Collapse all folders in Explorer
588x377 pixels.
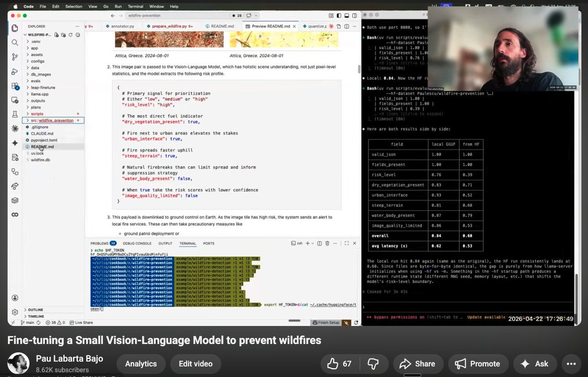tap(77, 35)
